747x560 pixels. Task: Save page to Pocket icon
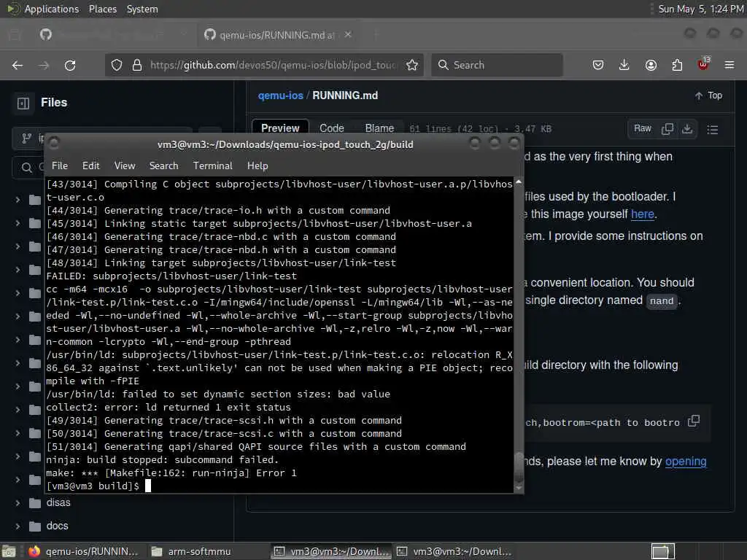click(598, 65)
